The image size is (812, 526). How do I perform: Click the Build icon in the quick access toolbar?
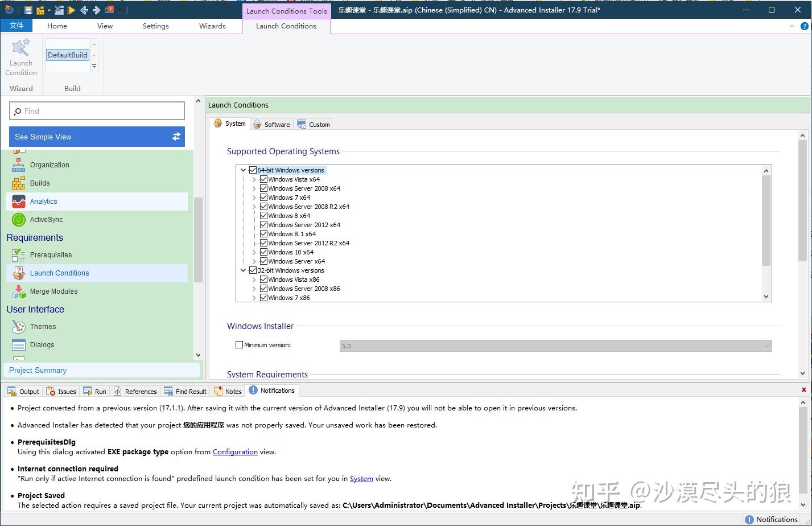point(40,10)
